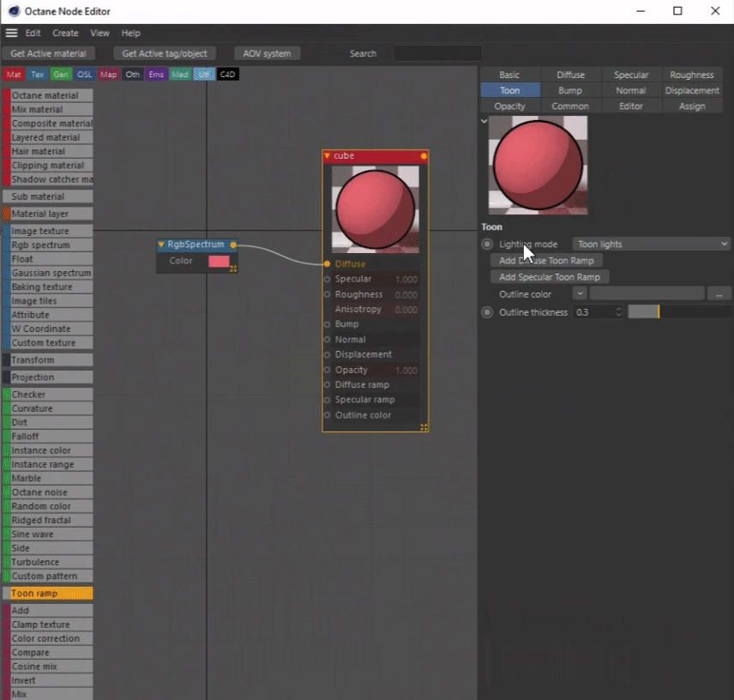The width and height of the screenshot is (734, 700).
Task: Open the hamburger menu icon
Action: coord(11,33)
